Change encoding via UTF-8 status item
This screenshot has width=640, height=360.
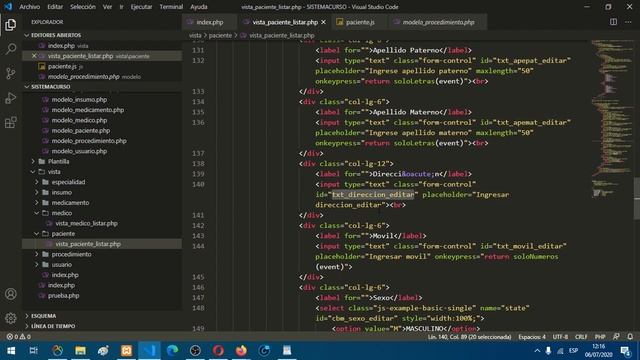pos(560,337)
